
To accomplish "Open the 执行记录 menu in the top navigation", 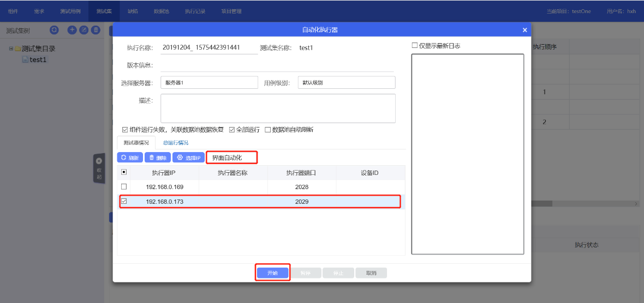I will 195,11.
